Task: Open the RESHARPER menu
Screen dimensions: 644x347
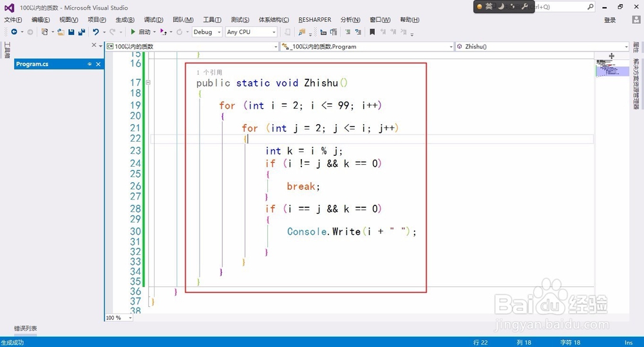Action: [315, 20]
